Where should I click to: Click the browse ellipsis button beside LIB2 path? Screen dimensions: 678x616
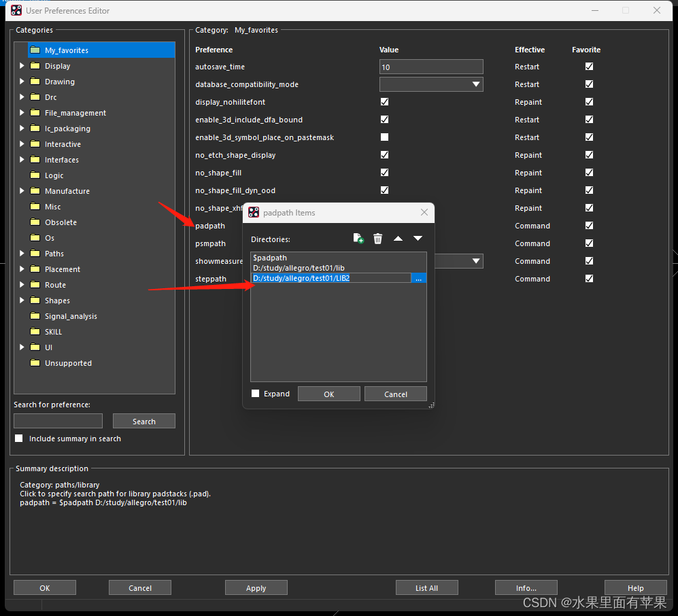[x=419, y=278]
